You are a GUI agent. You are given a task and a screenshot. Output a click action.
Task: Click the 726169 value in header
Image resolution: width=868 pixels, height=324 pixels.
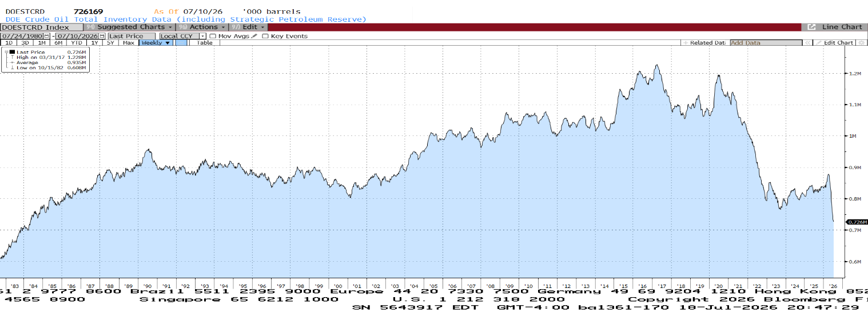point(89,11)
